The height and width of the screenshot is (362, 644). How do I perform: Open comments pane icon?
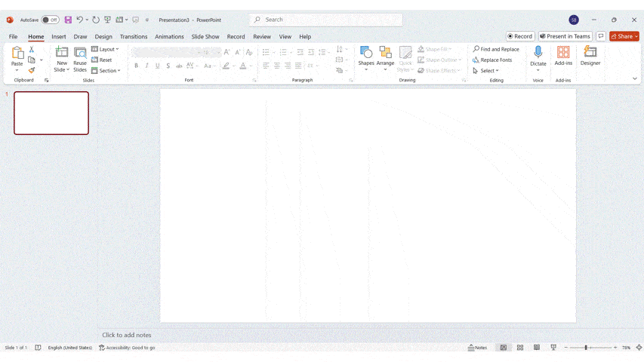(601, 36)
